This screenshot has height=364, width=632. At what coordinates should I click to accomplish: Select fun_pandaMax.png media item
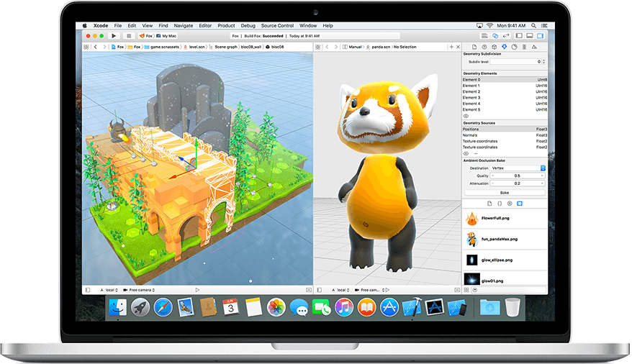tap(505, 239)
